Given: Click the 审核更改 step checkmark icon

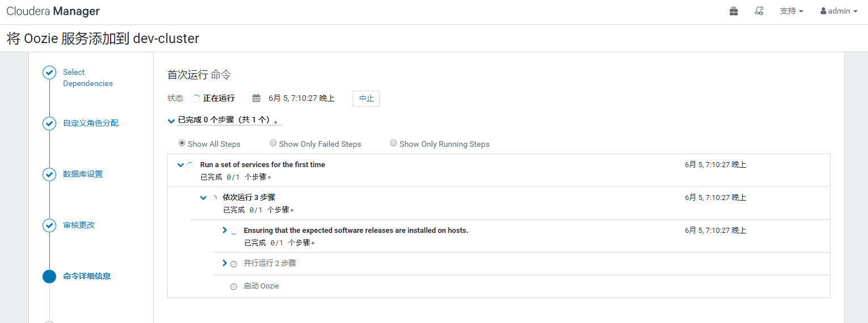Looking at the screenshot, I should (x=49, y=226).
